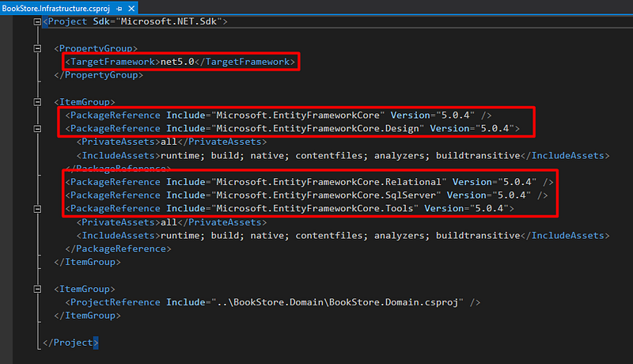Click the first IncludeAssets runtime; build line

tap(343, 156)
